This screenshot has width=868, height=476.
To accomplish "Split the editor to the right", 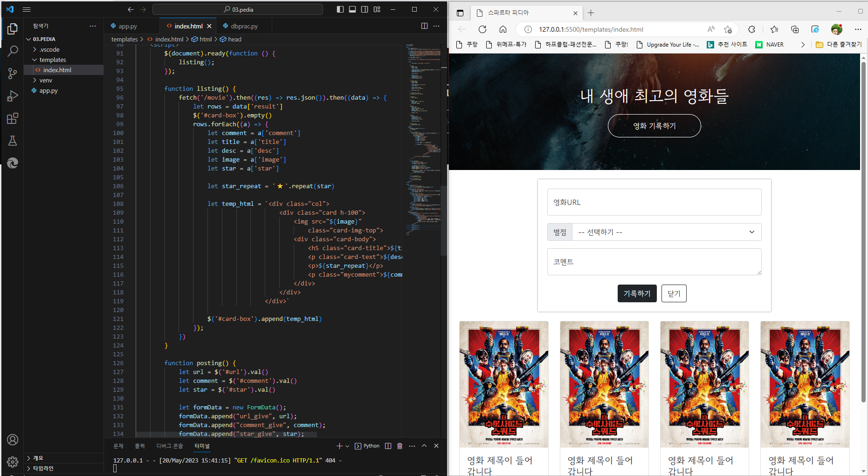I will (x=424, y=26).
